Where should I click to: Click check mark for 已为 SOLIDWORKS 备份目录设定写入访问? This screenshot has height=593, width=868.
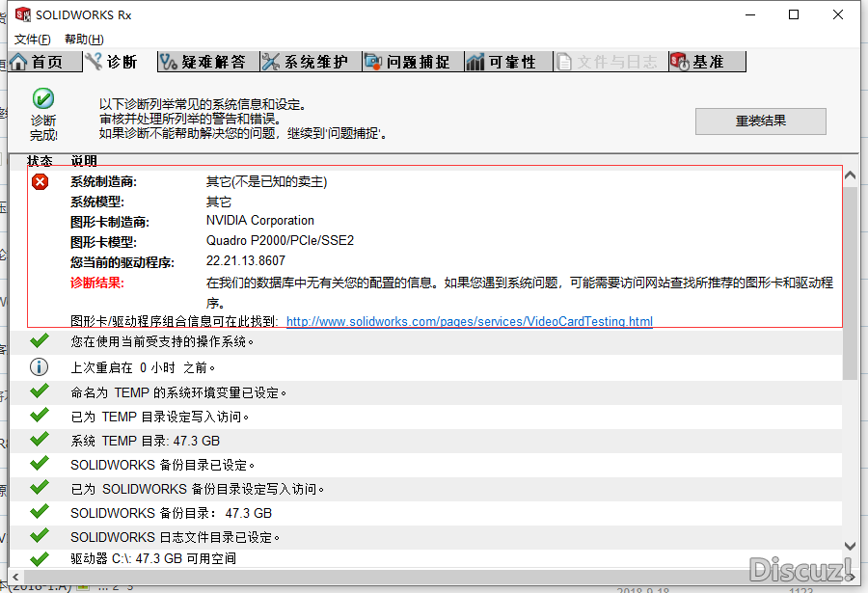tap(40, 487)
